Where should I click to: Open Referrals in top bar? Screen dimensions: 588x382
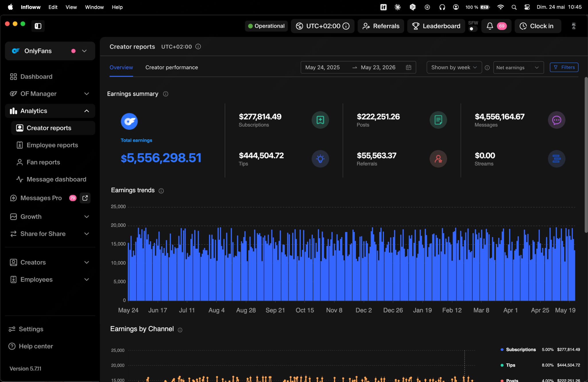click(x=381, y=26)
